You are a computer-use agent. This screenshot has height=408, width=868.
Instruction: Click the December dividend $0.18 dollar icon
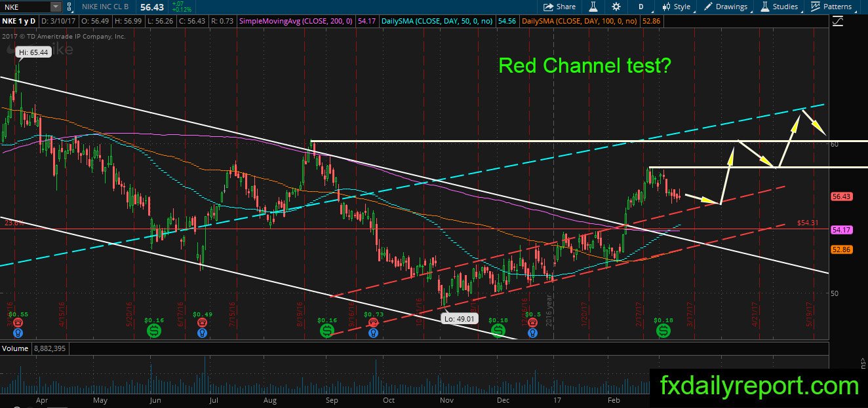click(x=498, y=332)
